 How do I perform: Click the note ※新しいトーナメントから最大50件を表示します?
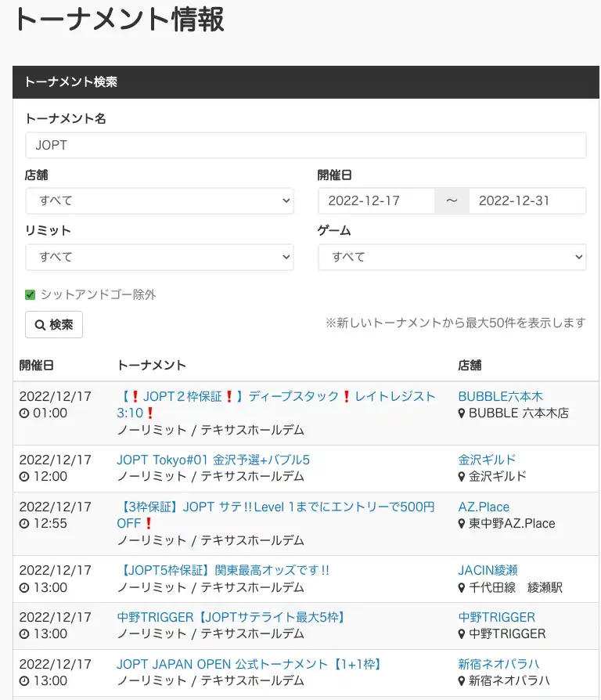click(455, 323)
